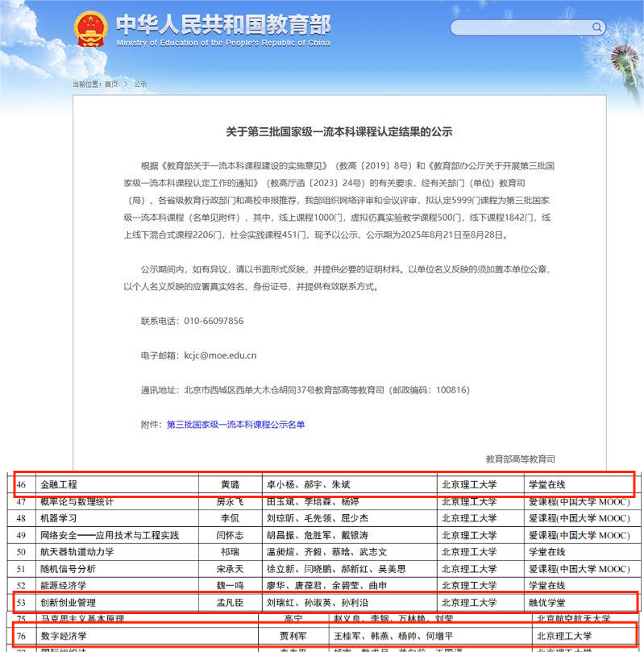Screen dimensions: 644x652
Task: Click instructor name 李侃 in row 48
Action: click(230, 518)
